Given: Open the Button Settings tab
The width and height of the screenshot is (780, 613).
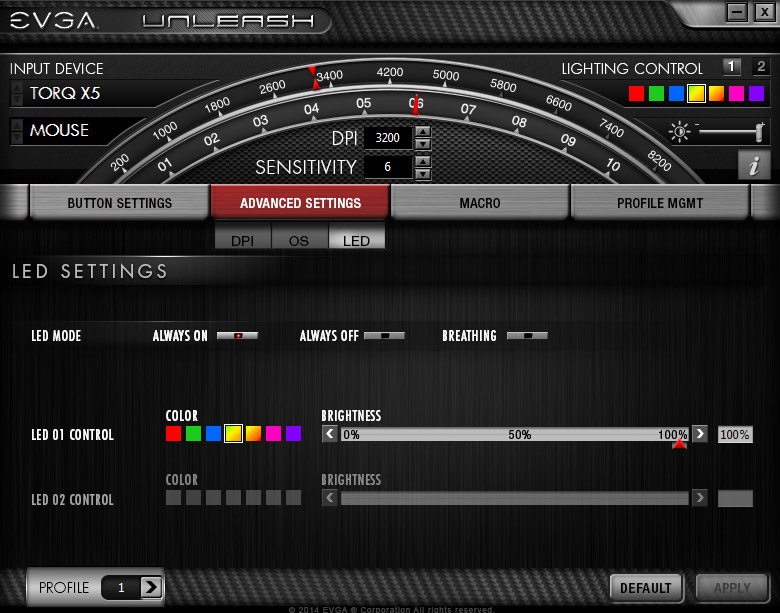Looking at the screenshot, I should pyautogui.click(x=119, y=203).
